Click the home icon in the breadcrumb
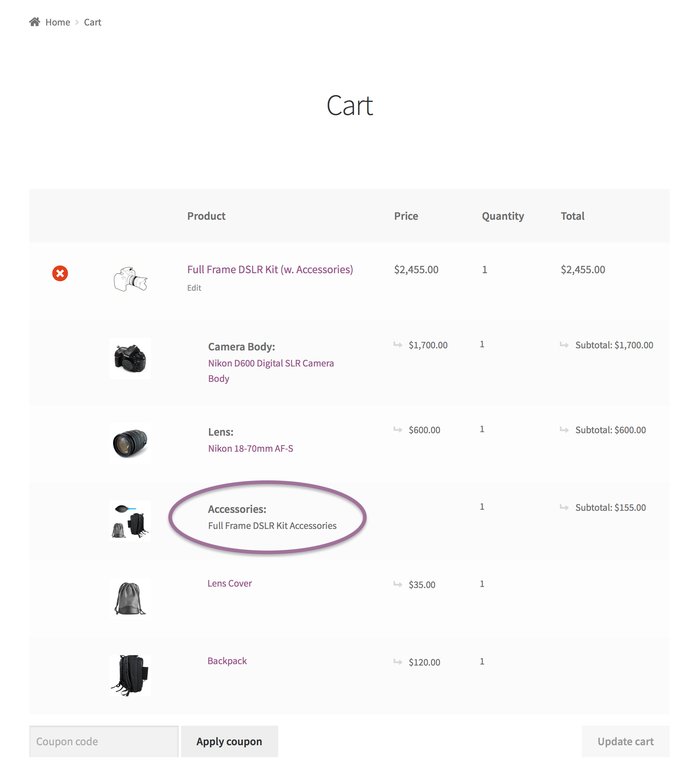The image size is (699, 784). tap(35, 22)
